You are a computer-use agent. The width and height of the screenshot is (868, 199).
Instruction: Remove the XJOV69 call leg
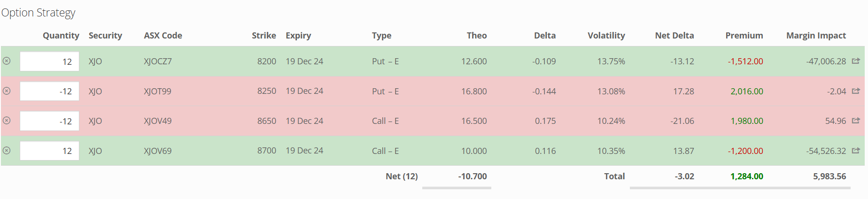[x=7, y=150]
